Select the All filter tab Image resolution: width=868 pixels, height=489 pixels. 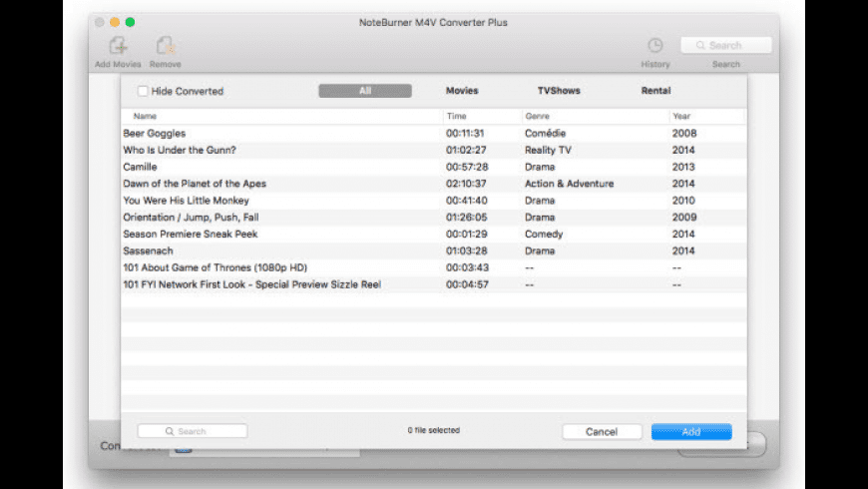click(365, 91)
